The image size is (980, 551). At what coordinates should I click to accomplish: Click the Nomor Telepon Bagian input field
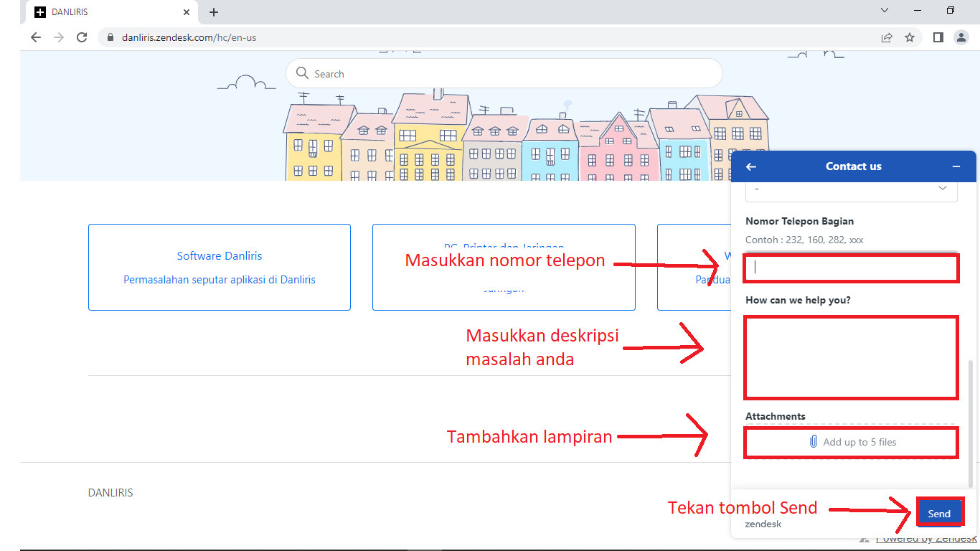[x=850, y=268]
